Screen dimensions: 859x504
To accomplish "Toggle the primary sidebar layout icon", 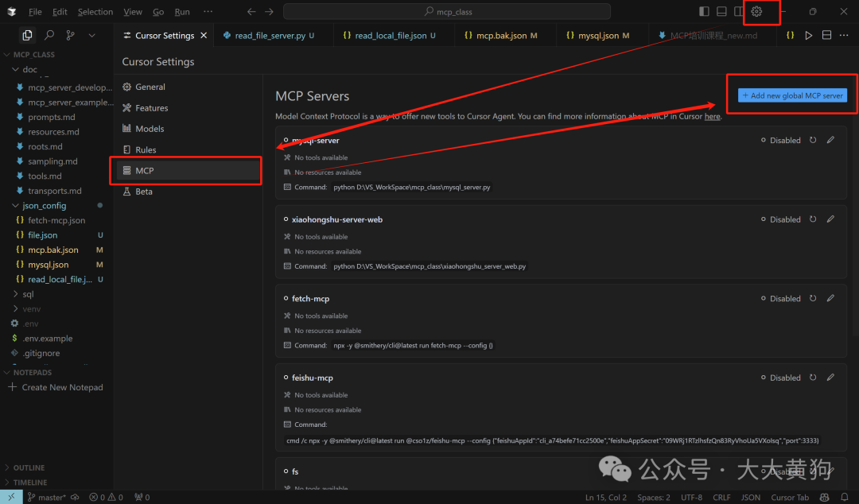I will point(705,11).
